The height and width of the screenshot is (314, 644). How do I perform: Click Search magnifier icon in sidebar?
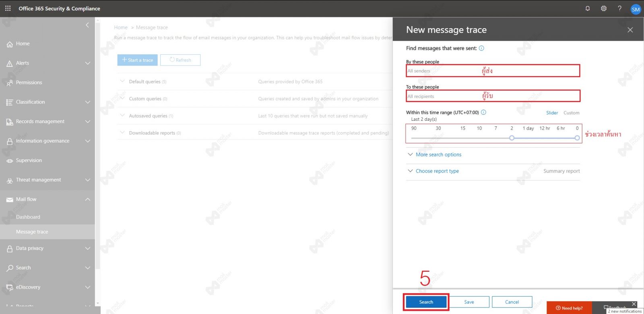(10, 268)
